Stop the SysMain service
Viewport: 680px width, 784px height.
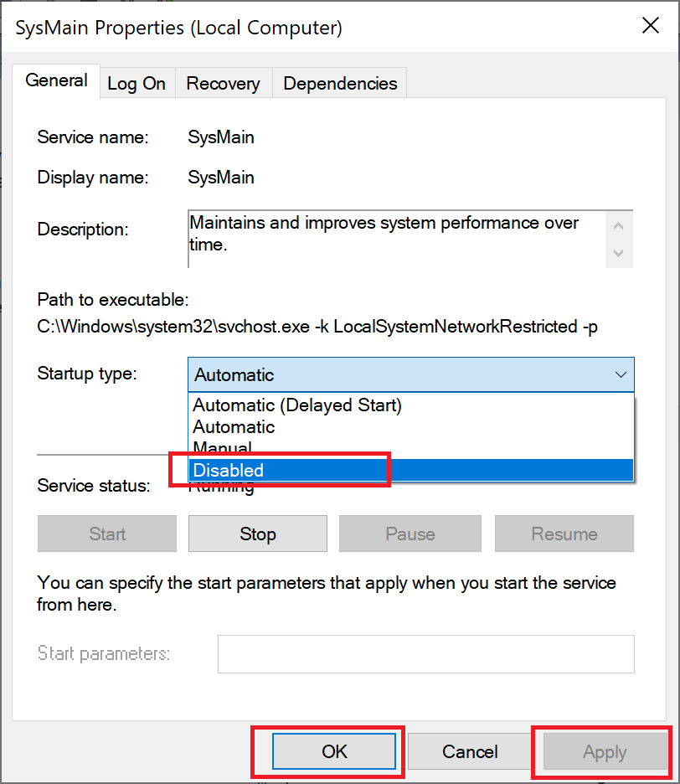[257, 534]
